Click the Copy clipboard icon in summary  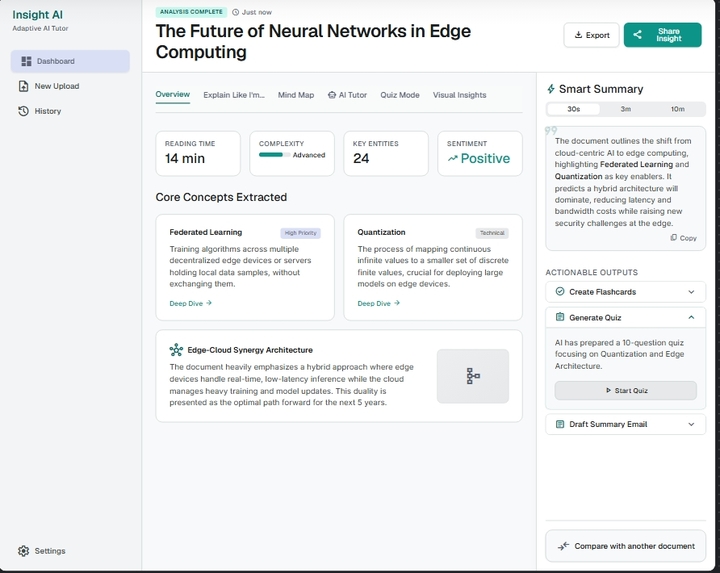click(673, 237)
